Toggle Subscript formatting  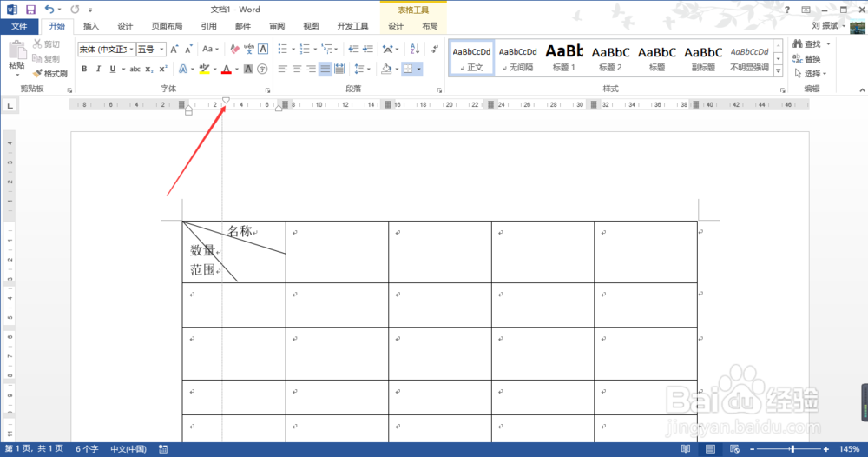click(149, 70)
